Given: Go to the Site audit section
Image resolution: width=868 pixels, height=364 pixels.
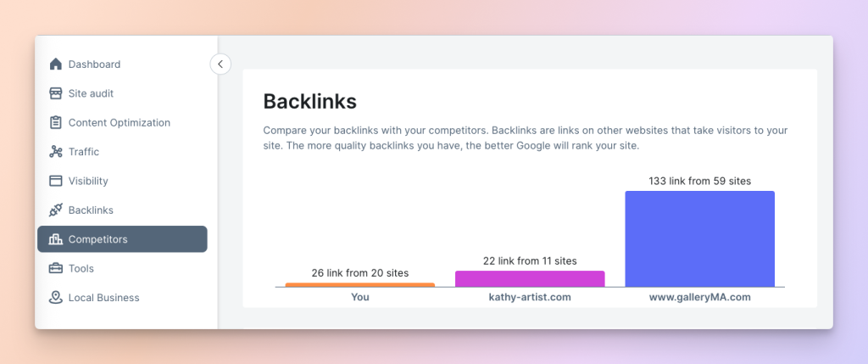Looking at the screenshot, I should (x=91, y=93).
